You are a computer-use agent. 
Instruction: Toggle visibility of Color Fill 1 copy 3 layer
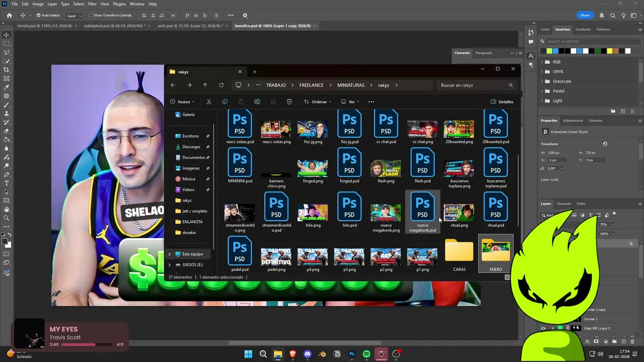(543, 328)
